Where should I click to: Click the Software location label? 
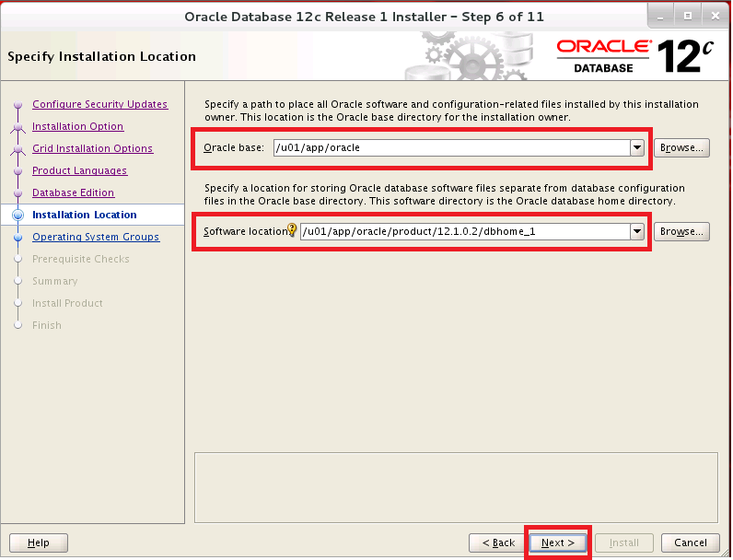(x=246, y=231)
